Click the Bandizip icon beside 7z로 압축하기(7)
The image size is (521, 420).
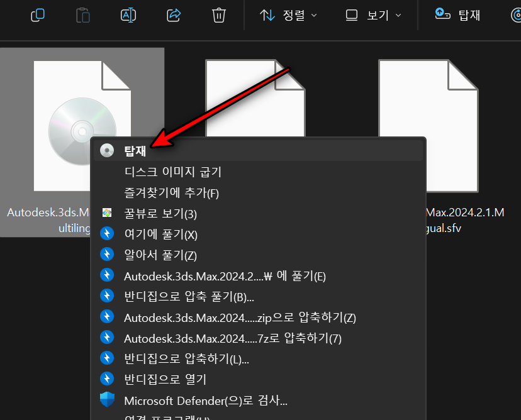107,338
